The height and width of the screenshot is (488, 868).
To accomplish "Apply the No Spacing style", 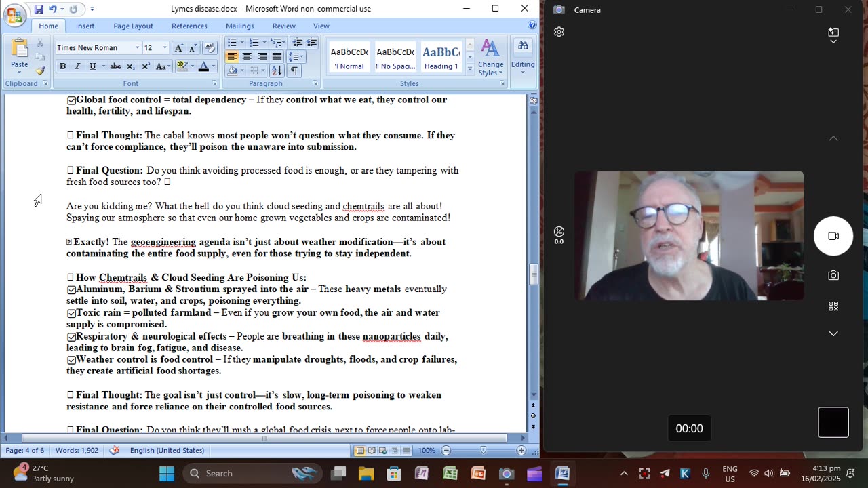I will (395, 57).
